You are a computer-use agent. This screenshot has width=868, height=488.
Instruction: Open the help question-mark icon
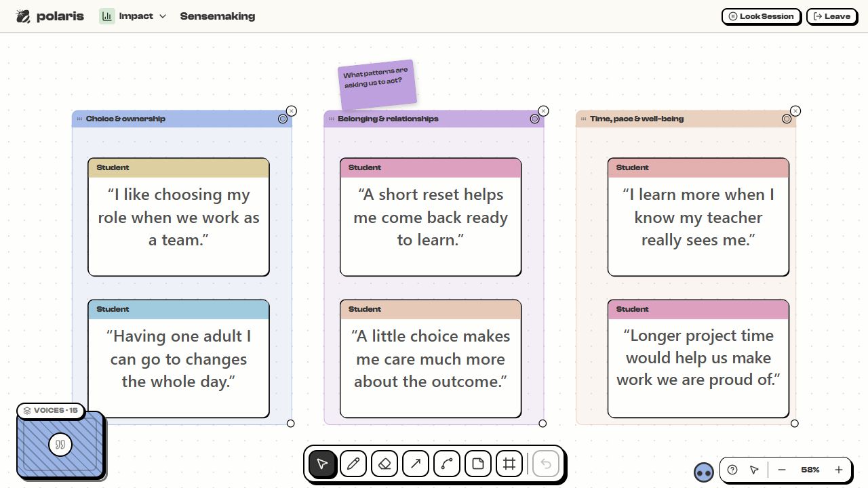[x=732, y=470]
